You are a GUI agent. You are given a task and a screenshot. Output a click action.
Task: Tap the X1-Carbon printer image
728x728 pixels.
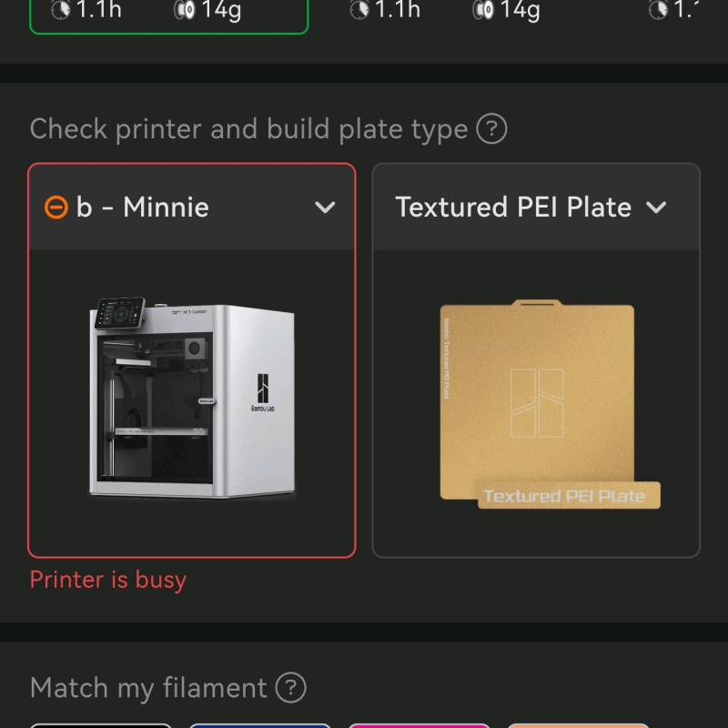[192, 400]
